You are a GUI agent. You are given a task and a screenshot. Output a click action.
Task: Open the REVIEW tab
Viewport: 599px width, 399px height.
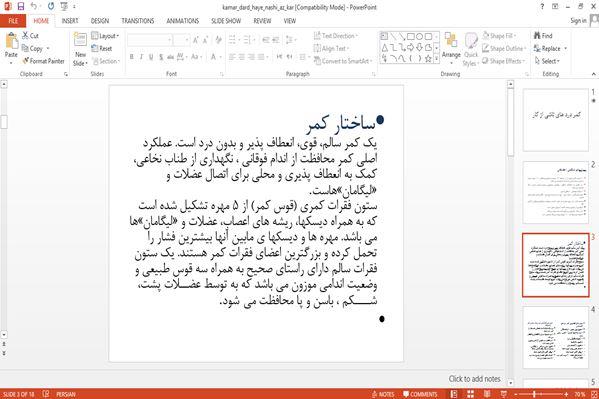coord(262,21)
